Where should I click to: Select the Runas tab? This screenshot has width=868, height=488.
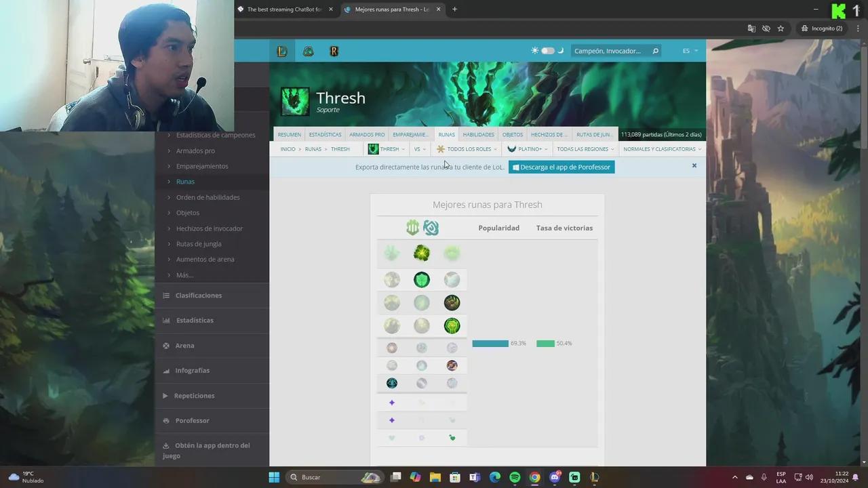tap(446, 134)
